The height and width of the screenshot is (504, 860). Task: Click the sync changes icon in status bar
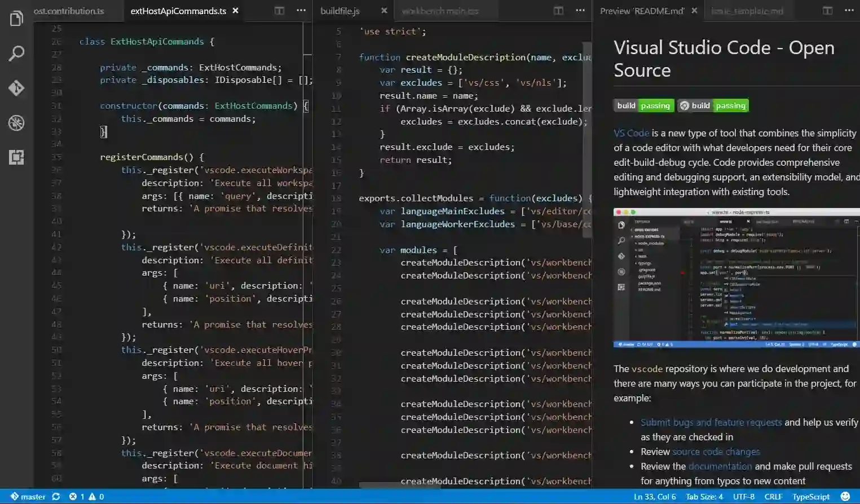[x=56, y=497]
